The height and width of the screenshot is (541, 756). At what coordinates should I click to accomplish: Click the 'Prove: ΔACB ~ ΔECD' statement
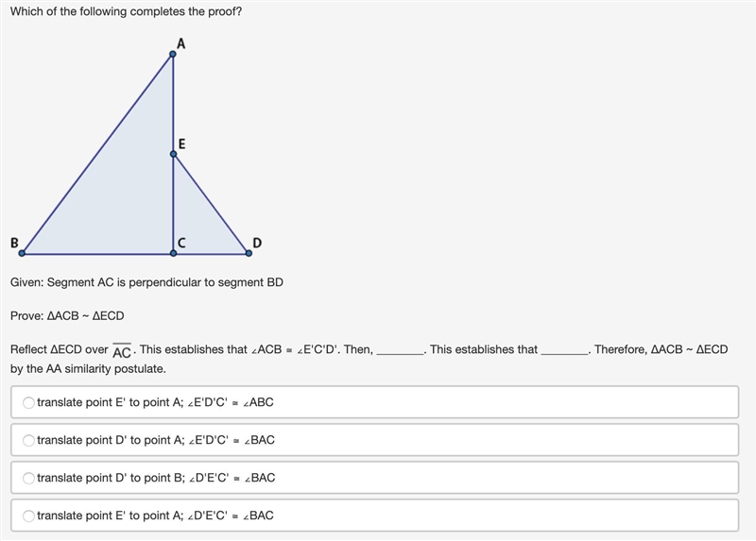coord(67,316)
